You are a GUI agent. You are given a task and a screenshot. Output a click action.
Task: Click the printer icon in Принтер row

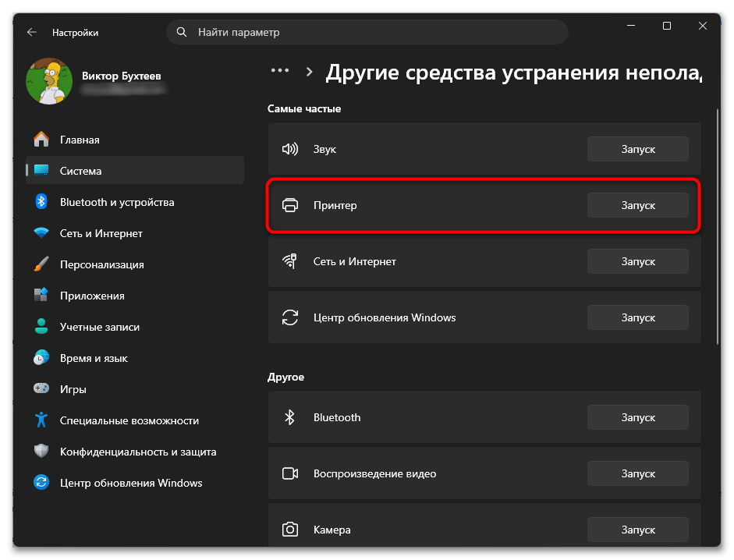[x=289, y=205]
